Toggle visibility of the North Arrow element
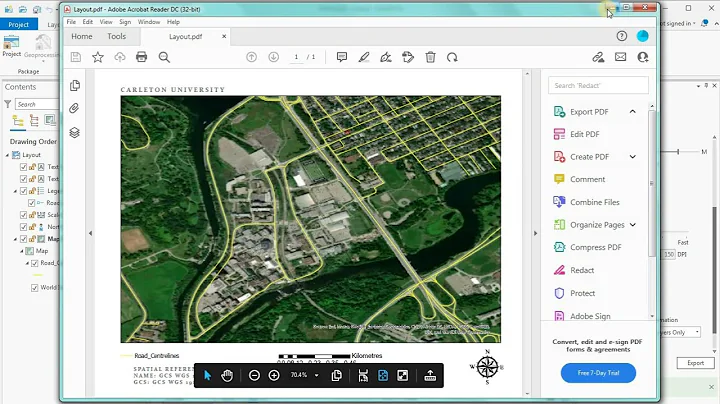This screenshot has width=720, height=404. pyautogui.click(x=23, y=227)
